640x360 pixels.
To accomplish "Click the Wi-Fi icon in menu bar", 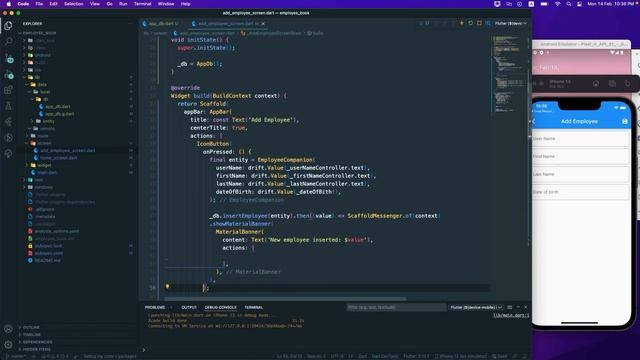I will pos(558,4).
